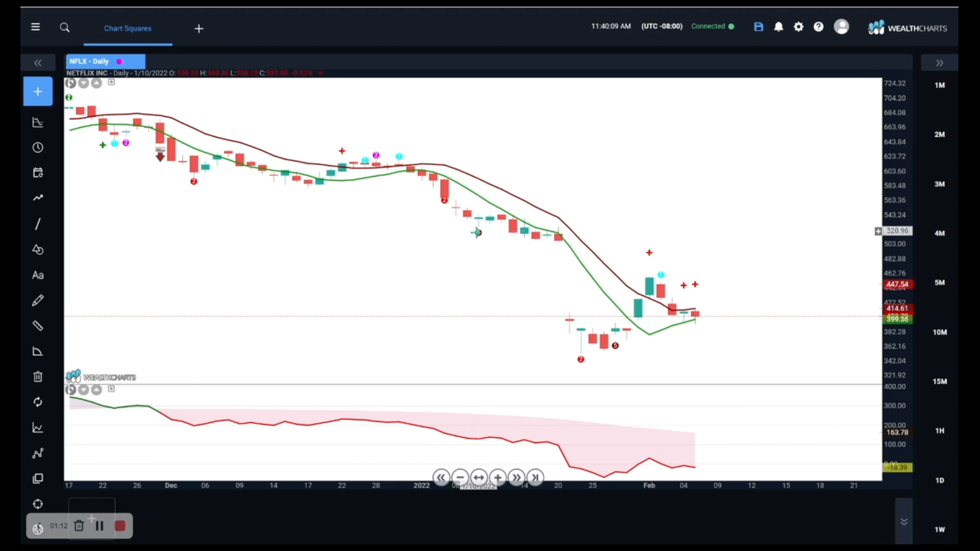Screen dimensions: 980x551
Task: Select the 1D timeframe
Action: [x=940, y=481]
